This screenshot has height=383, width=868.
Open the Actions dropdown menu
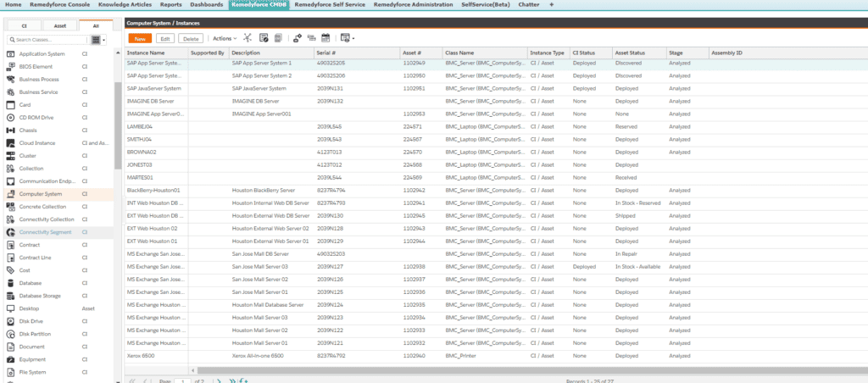coord(225,38)
